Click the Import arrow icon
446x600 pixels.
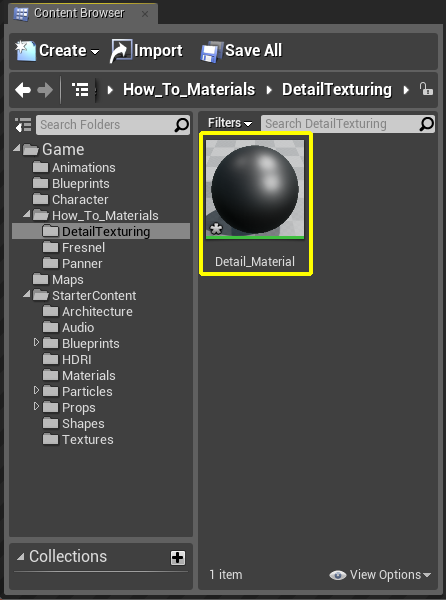[120, 51]
